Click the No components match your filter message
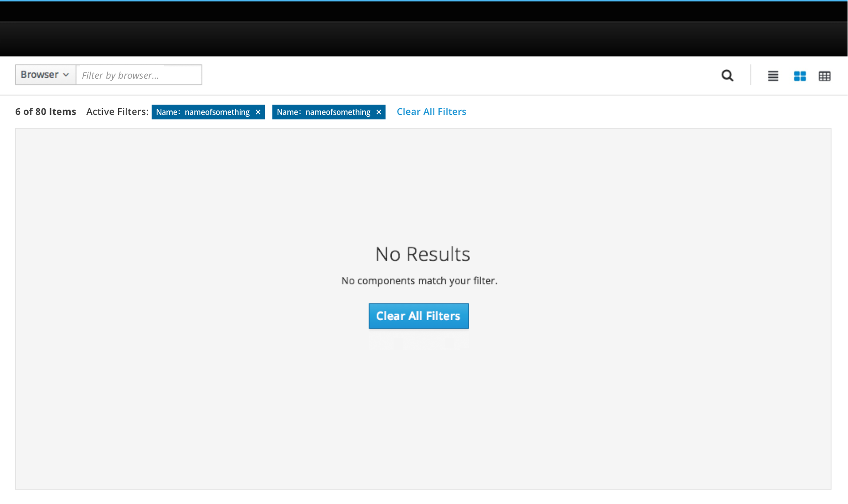848x504 pixels. 420,281
